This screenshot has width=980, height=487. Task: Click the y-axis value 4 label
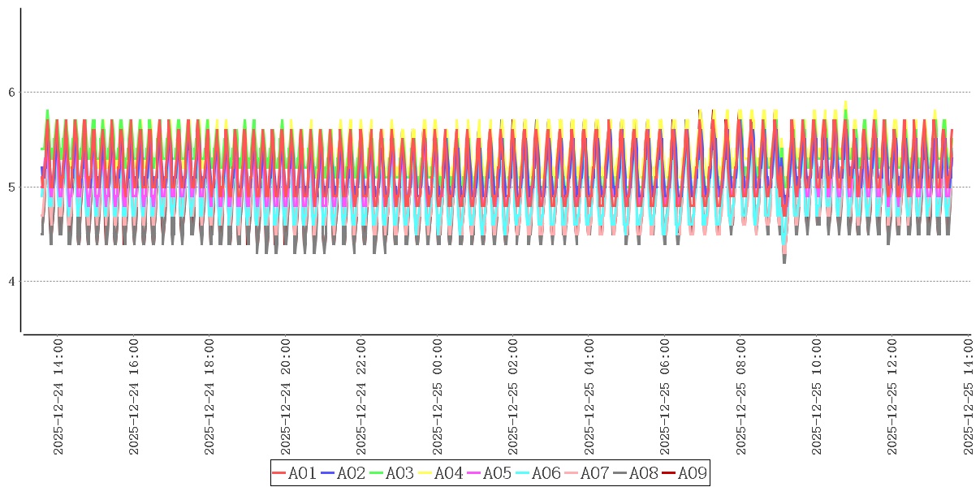pos(12,282)
